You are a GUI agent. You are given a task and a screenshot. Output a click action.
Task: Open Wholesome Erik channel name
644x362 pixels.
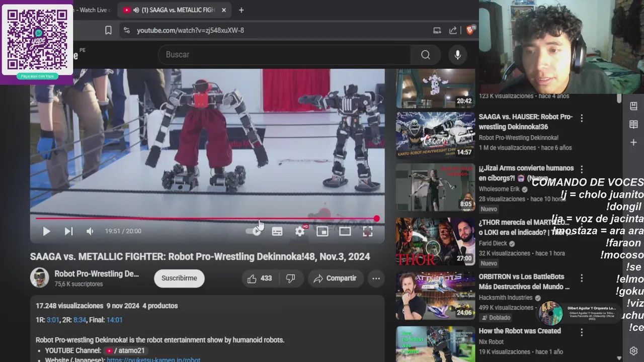(x=499, y=189)
